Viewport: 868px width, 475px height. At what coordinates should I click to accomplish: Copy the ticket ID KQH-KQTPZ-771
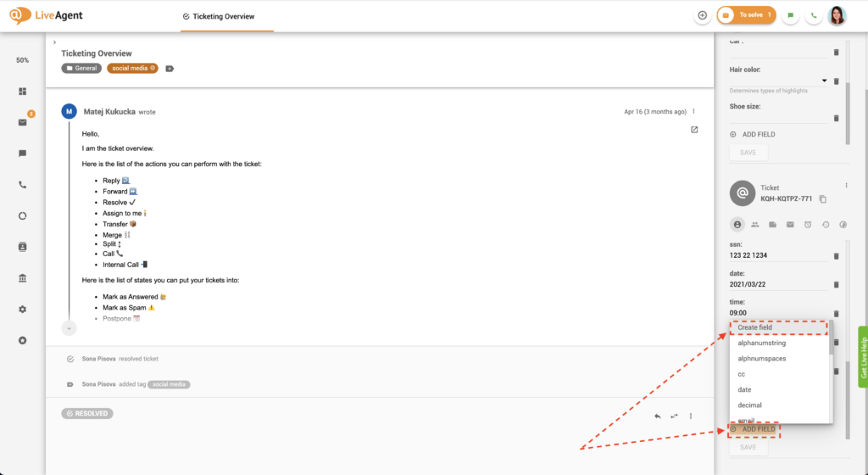[x=823, y=199]
